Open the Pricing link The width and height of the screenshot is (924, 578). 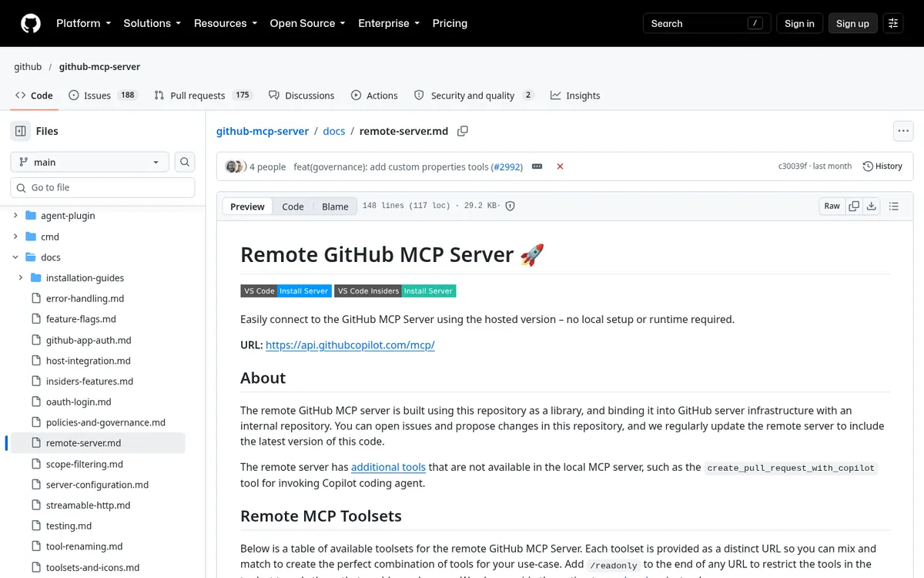450,23
